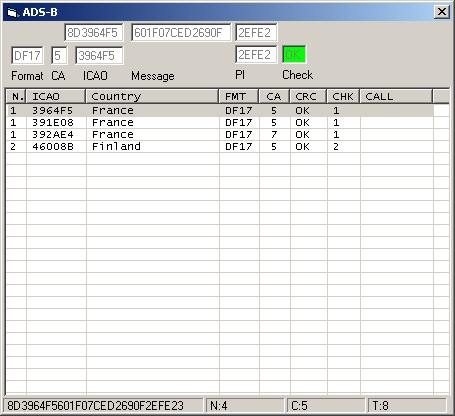Click the FMT column header
The height and width of the screenshot is (416, 455).
[x=239, y=97]
